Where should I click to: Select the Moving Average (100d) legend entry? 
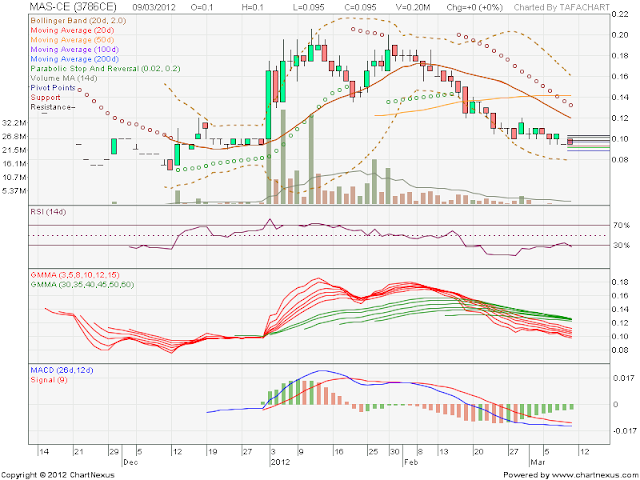pyautogui.click(x=75, y=49)
